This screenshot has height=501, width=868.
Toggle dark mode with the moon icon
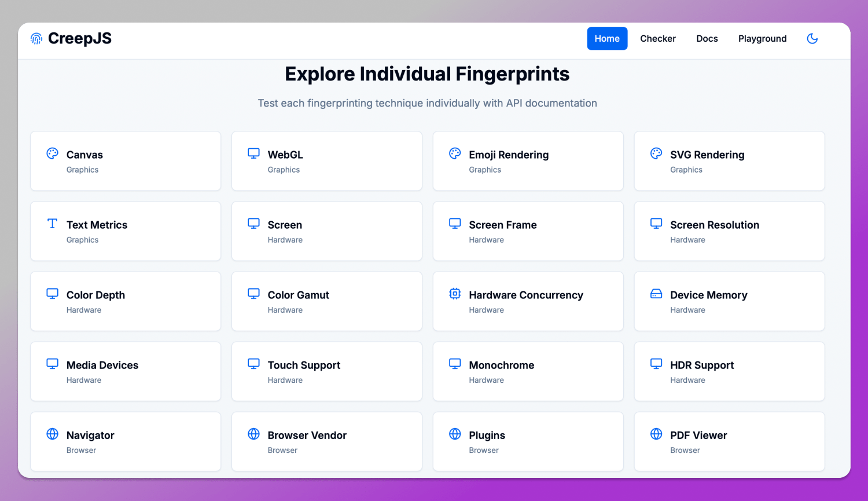812,39
